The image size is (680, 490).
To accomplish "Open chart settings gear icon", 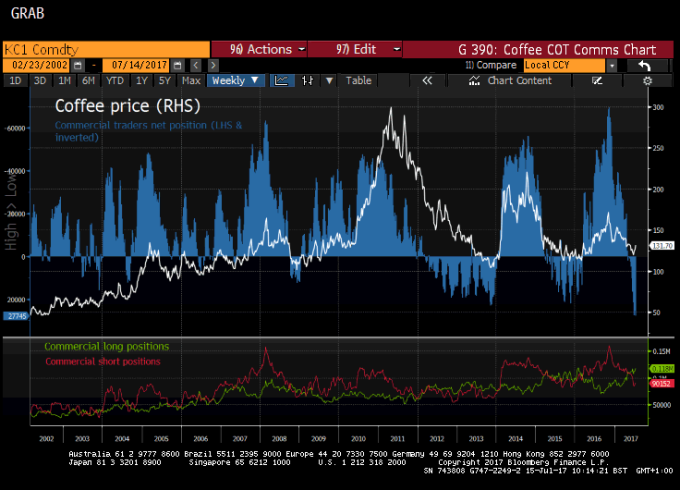I will 648,80.
